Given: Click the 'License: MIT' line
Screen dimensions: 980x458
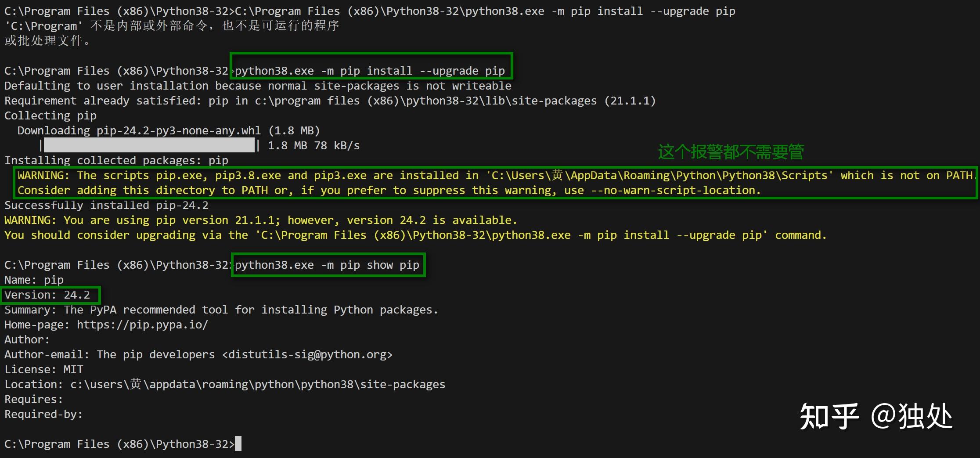Looking at the screenshot, I should coord(43,370).
